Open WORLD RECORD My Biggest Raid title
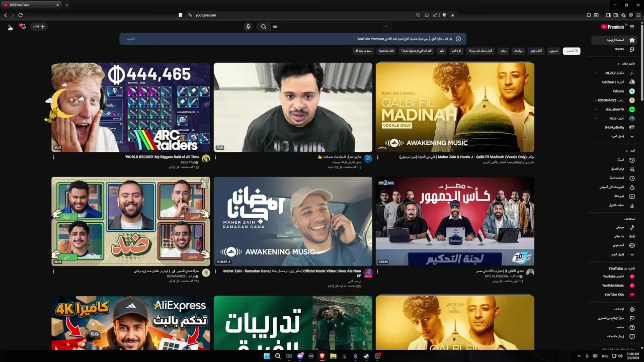644x362 pixels. coord(162,157)
